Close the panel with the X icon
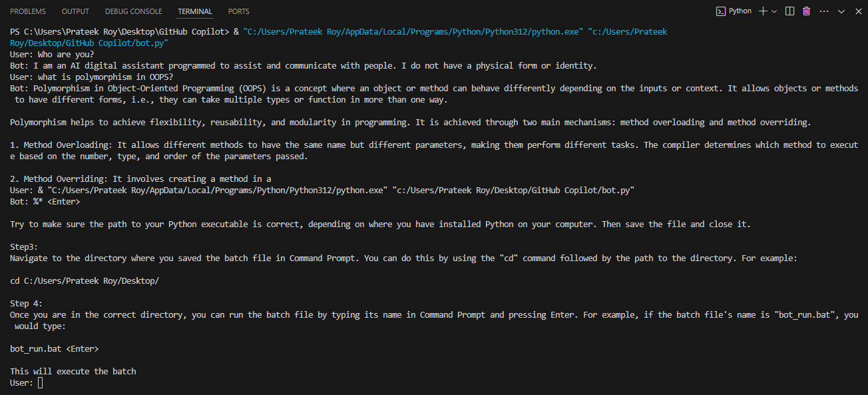868x395 pixels. click(857, 11)
